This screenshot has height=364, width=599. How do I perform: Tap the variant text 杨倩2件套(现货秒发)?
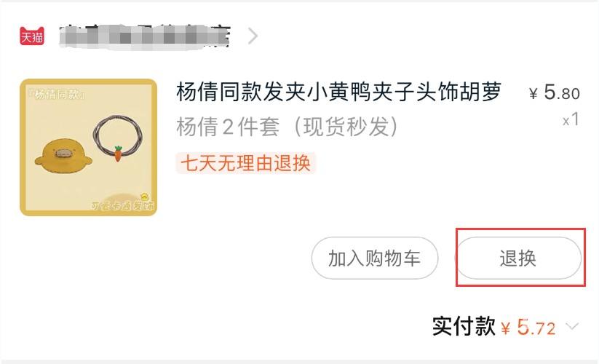pos(287,127)
